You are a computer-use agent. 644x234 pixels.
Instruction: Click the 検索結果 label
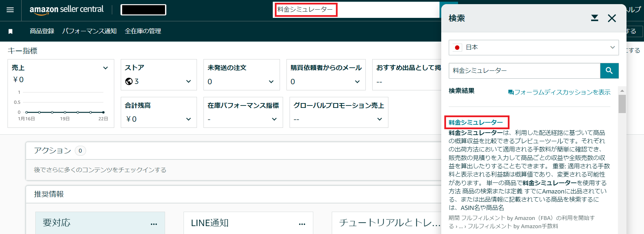pos(461,91)
